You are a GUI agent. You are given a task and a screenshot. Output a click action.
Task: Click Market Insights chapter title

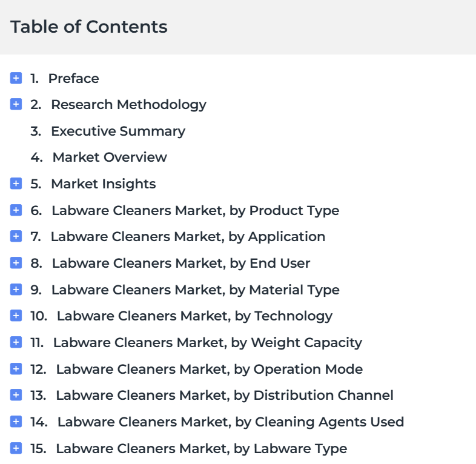(103, 184)
